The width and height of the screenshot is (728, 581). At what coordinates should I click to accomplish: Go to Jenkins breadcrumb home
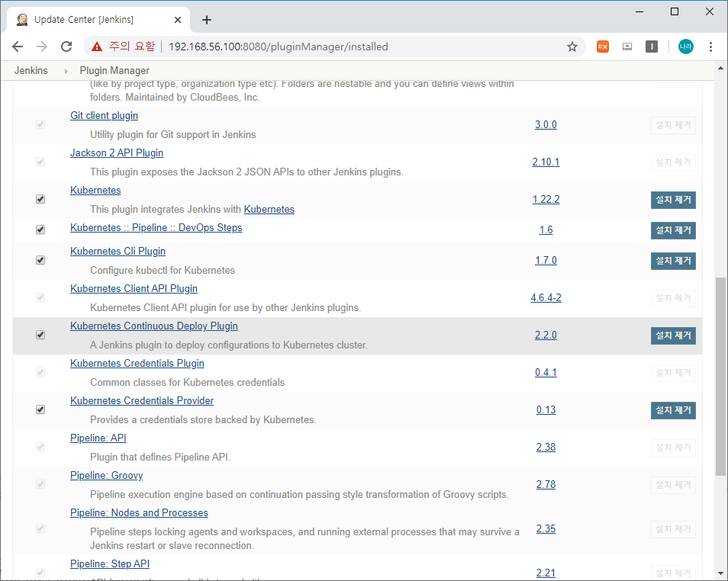click(31, 71)
